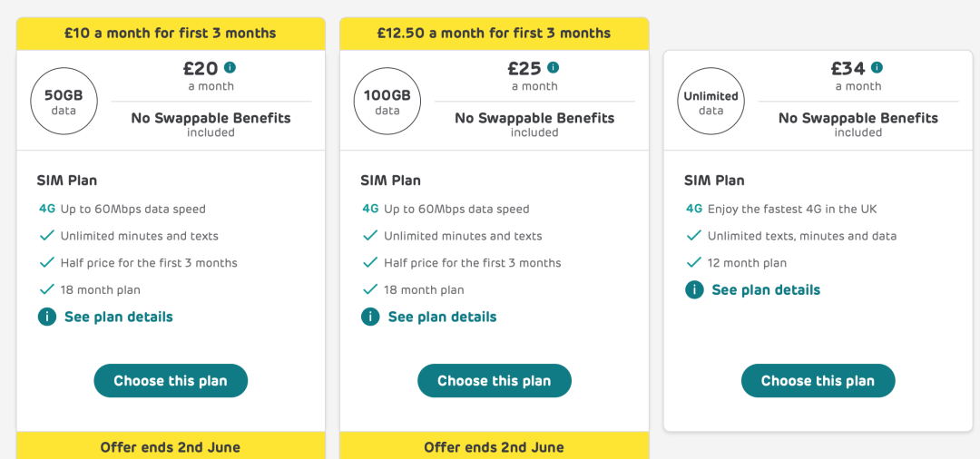Choose the £20 50GB plan
The image size is (980, 459).
(171, 381)
